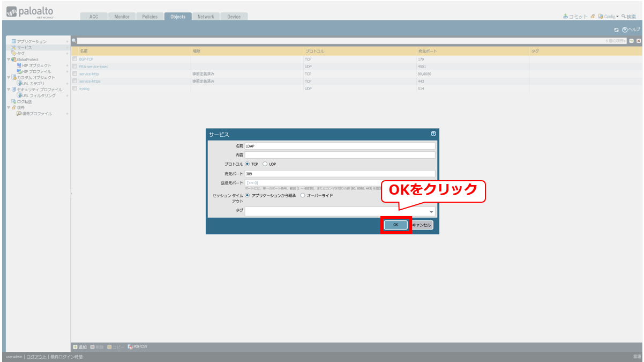Click the help icon in dialog title
This screenshot has height=362, width=644.
433,134
